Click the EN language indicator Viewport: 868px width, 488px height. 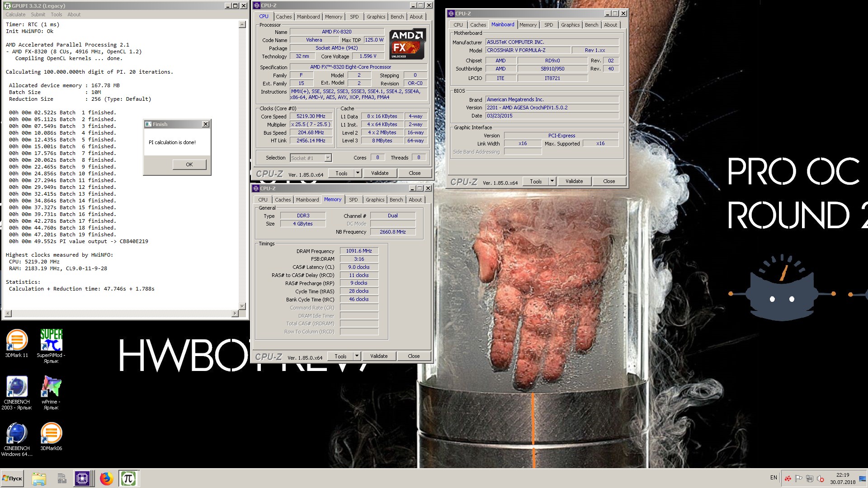(x=774, y=478)
